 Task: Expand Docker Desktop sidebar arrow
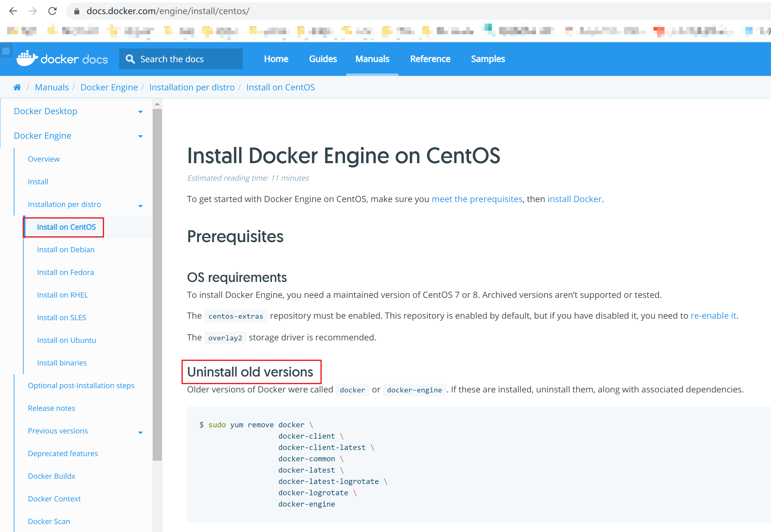point(140,112)
